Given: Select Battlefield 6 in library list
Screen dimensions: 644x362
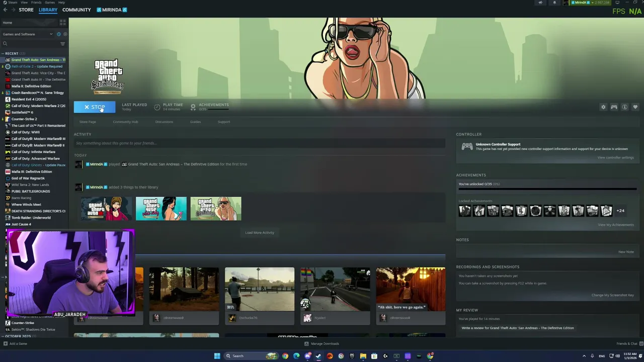Looking at the screenshot, I should click(x=22, y=112).
